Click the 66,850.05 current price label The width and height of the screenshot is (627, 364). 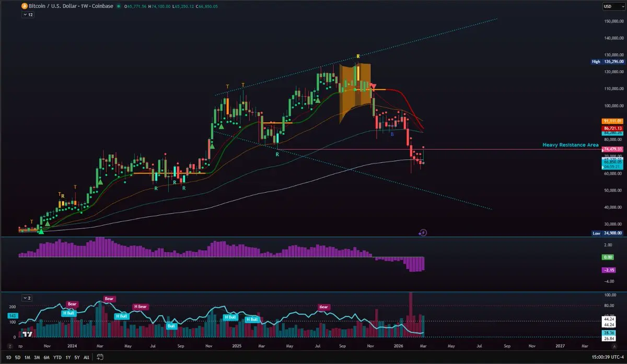pos(612,162)
